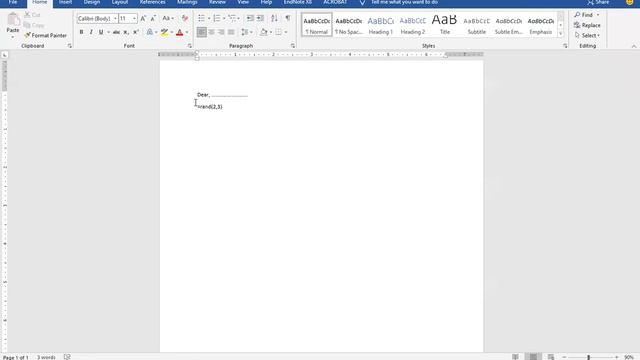Screen dimensions: 640x360
Task: Apply the Heading 2 style
Action: pos(413,25)
